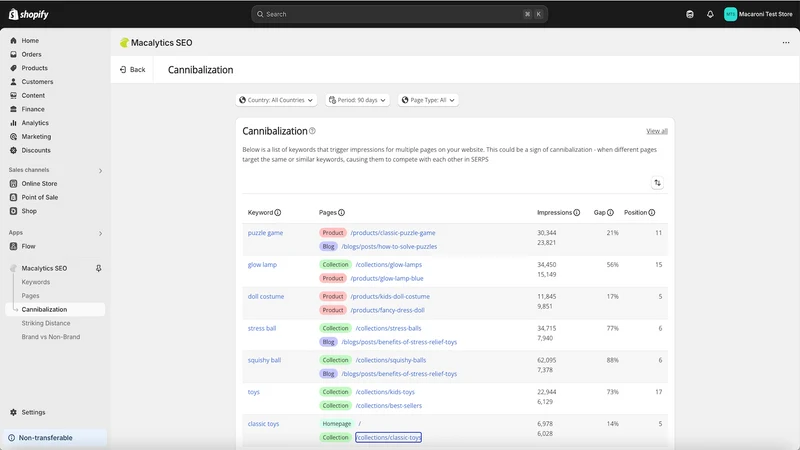Open the Country: All Countries dropdown
The image size is (800, 450).
coord(276,100)
